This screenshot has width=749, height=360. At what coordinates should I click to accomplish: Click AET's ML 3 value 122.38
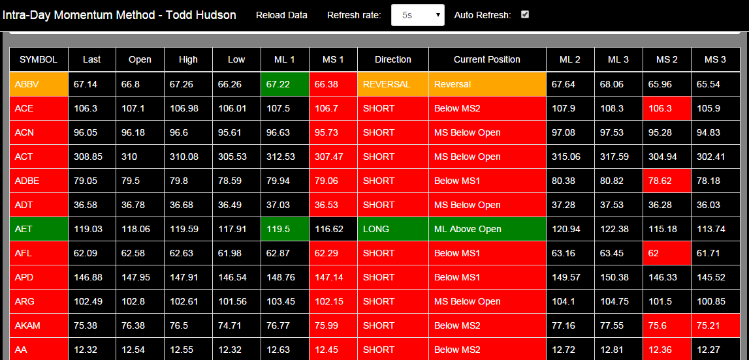(619, 229)
